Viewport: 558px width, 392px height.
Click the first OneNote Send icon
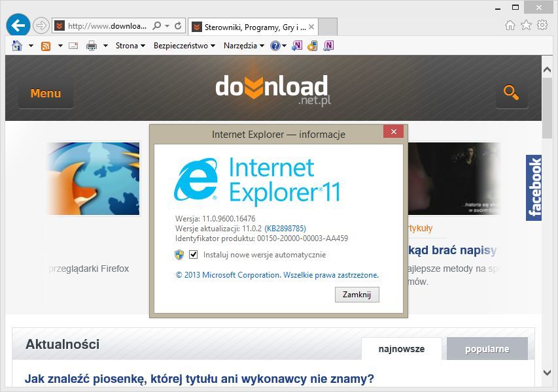click(297, 46)
